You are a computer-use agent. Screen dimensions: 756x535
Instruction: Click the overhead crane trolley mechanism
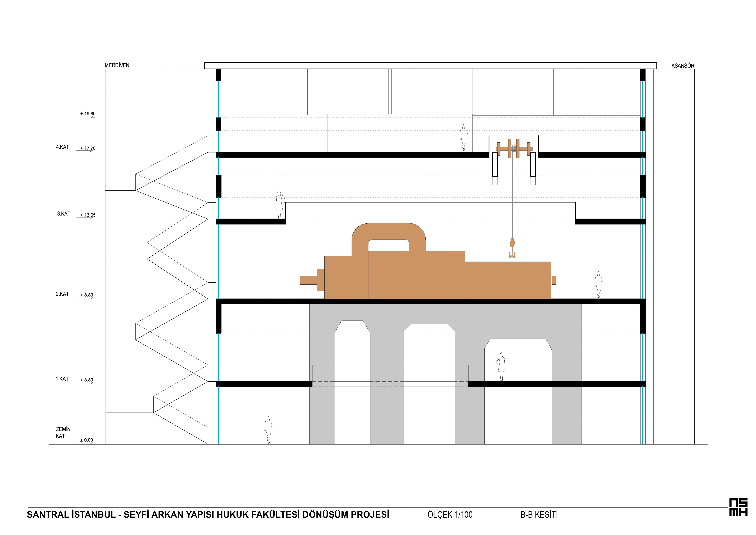[514, 149]
